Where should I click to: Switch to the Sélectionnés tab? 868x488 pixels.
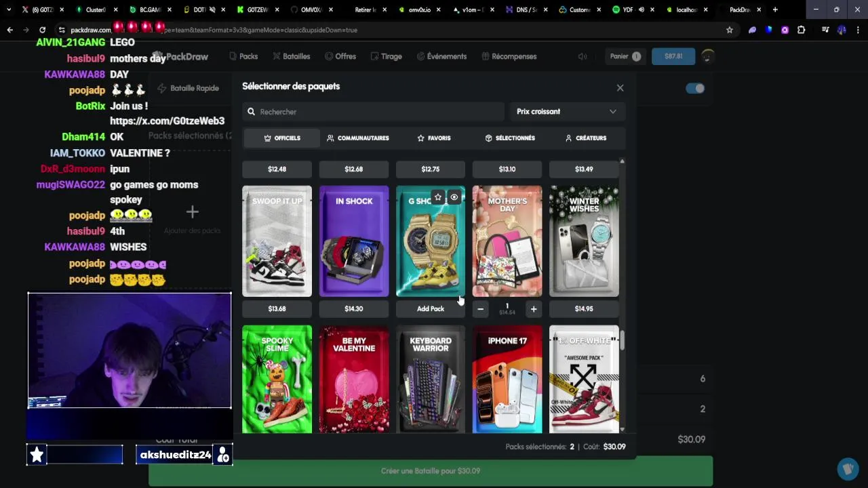pyautogui.click(x=510, y=138)
